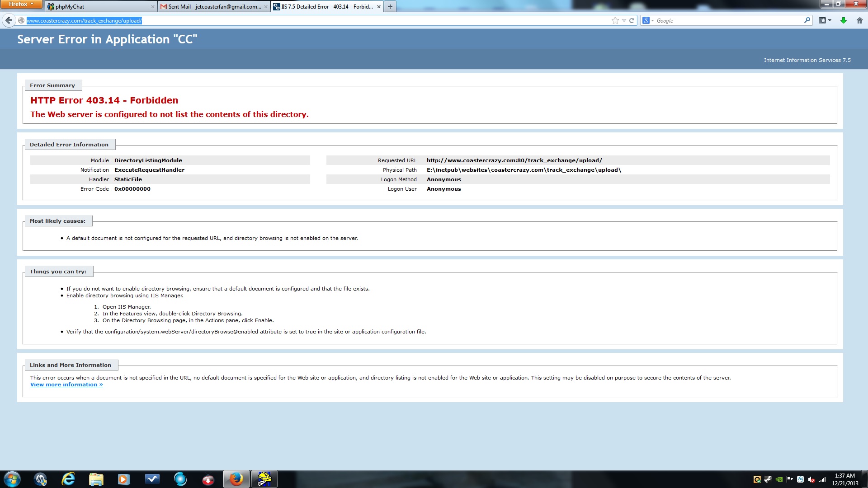The height and width of the screenshot is (488, 868).
Task: Click the HTTP Error 403.14 - Forbidden heading
Action: (x=104, y=100)
